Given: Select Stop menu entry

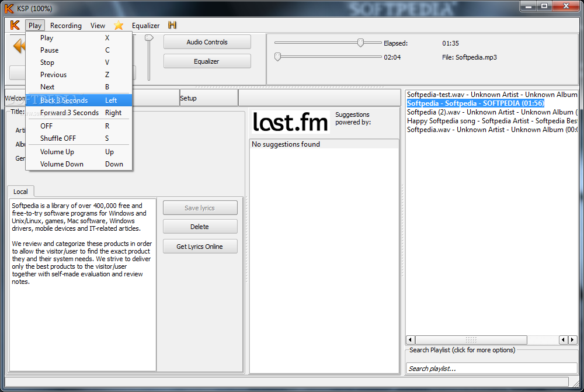Looking at the screenshot, I should [x=79, y=63].
